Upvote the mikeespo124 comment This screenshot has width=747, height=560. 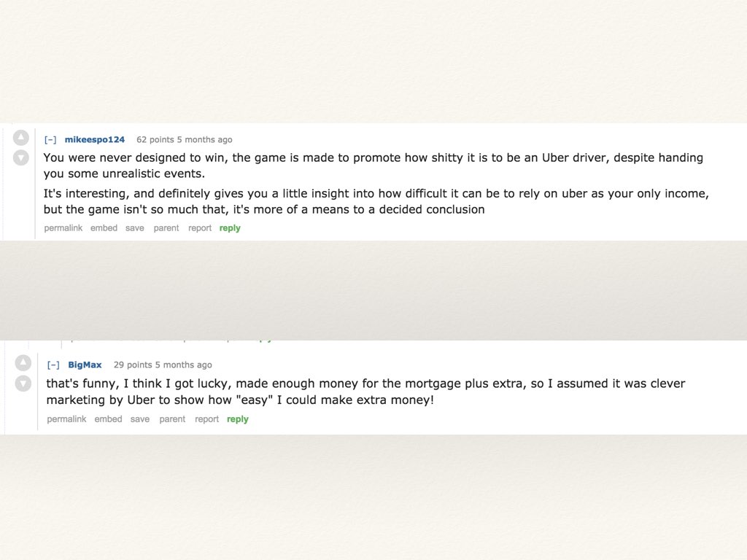21,138
